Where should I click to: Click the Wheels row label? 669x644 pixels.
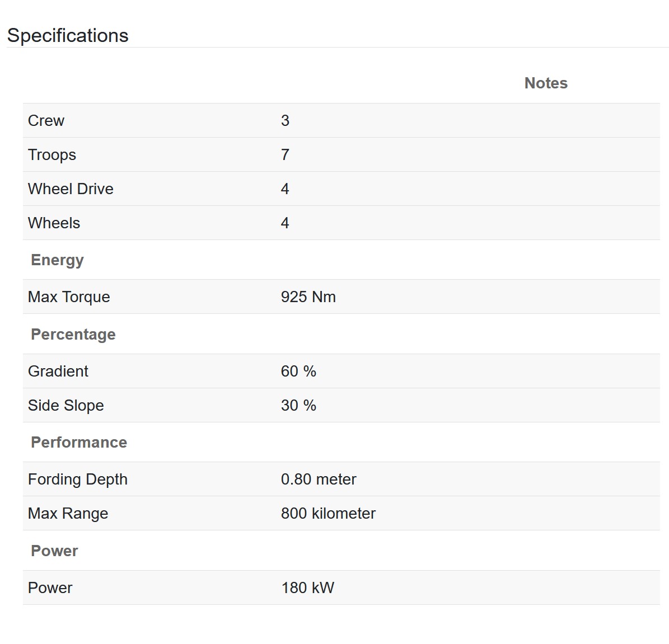pyautogui.click(x=54, y=223)
